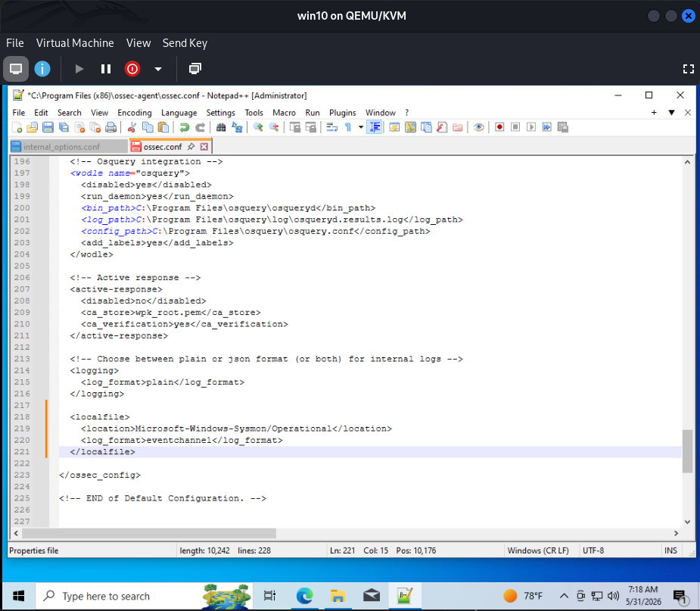Open the Notepad++ View menu
This screenshot has width=700, height=611.
click(x=100, y=113)
